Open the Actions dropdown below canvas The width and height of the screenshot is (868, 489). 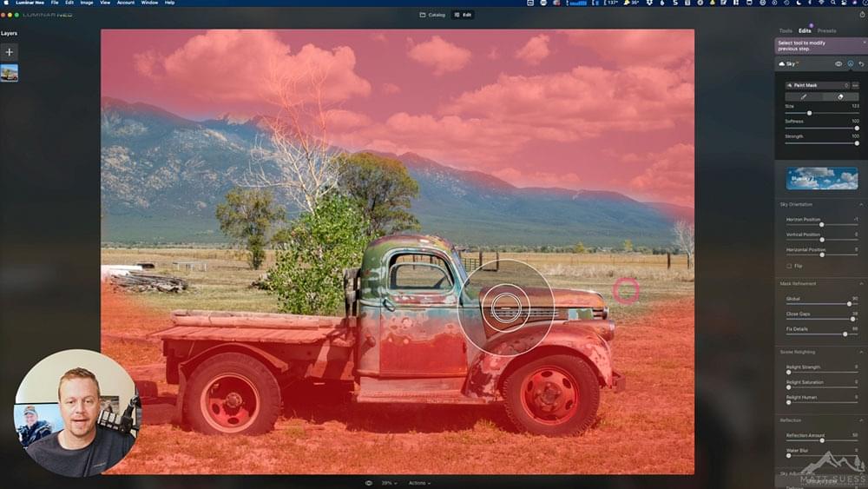coord(419,482)
